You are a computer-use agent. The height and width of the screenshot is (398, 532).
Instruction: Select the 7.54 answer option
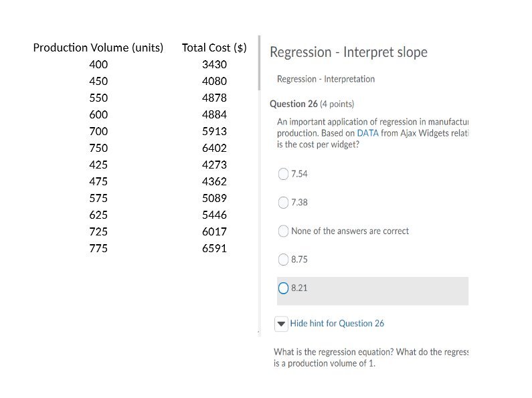tap(283, 174)
